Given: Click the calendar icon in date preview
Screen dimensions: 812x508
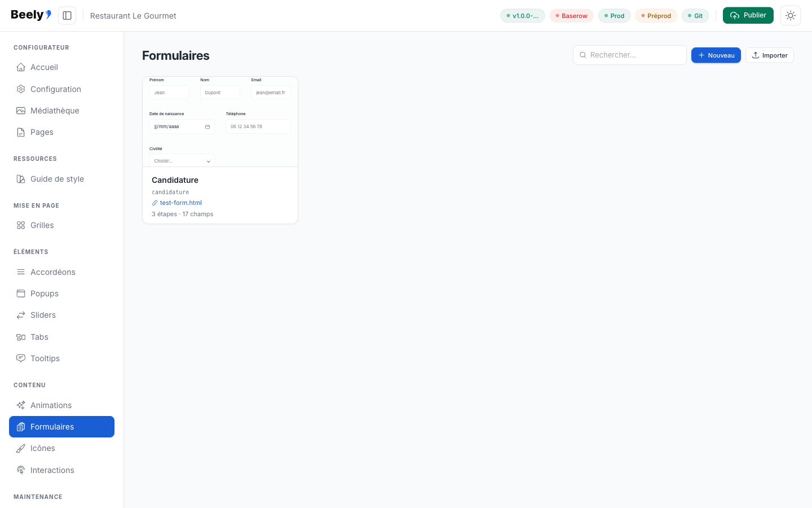Looking at the screenshot, I should [208, 127].
